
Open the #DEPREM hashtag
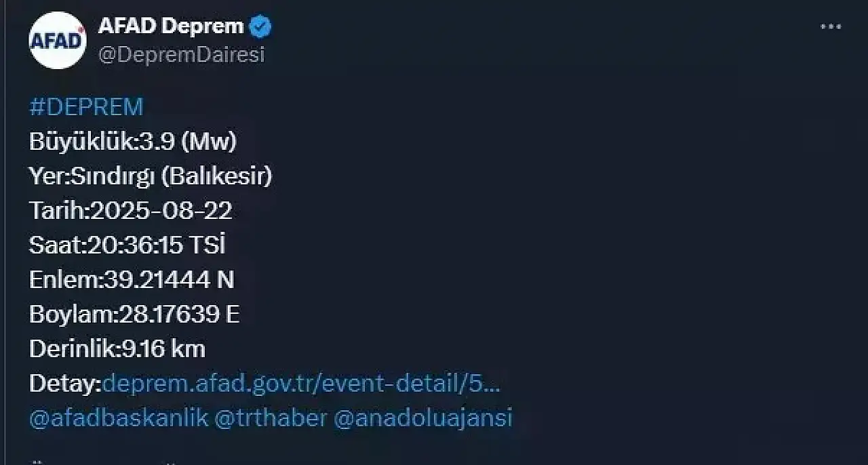click(x=86, y=107)
